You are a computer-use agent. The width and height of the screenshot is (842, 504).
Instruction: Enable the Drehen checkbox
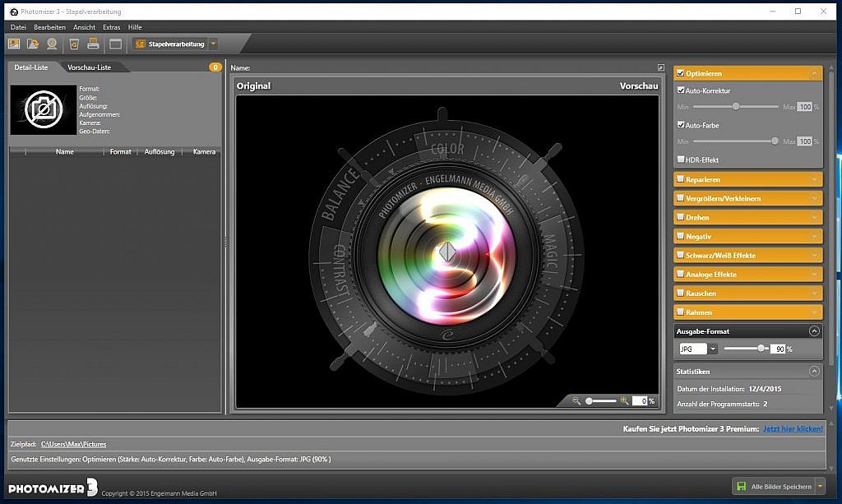click(680, 217)
